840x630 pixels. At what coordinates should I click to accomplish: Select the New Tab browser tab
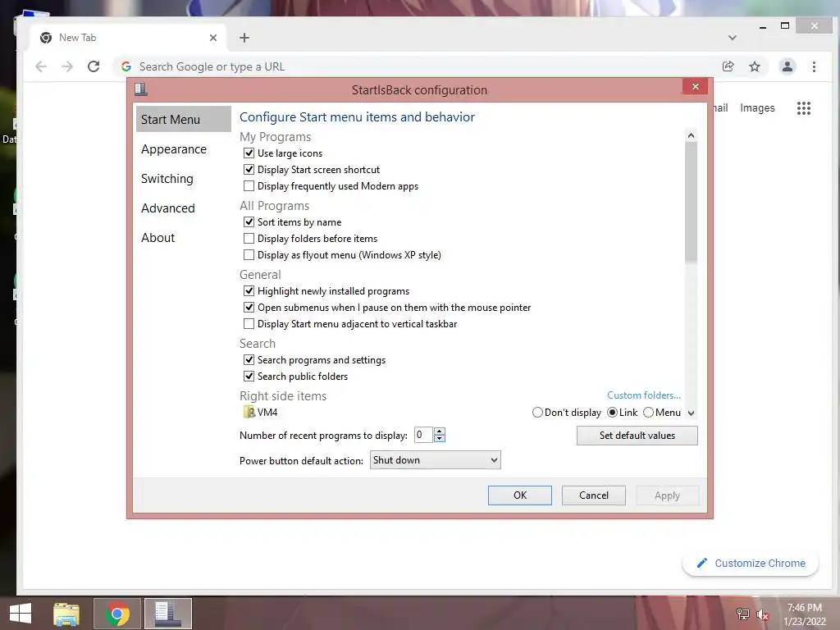129,38
